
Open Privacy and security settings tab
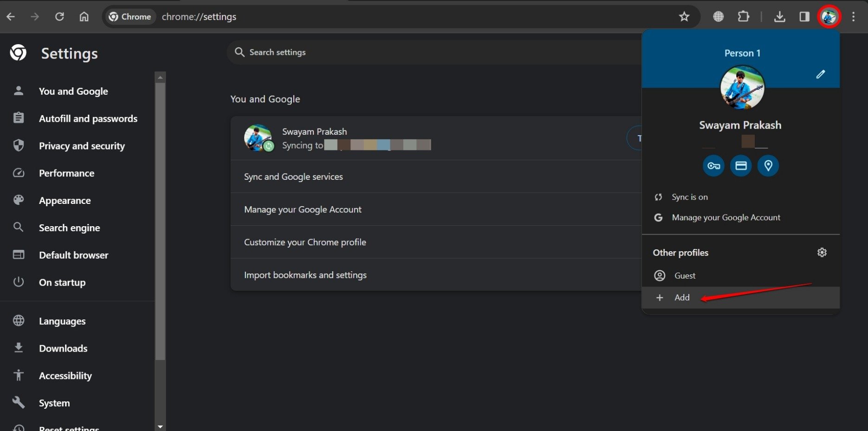pyautogui.click(x=82, y=146)
